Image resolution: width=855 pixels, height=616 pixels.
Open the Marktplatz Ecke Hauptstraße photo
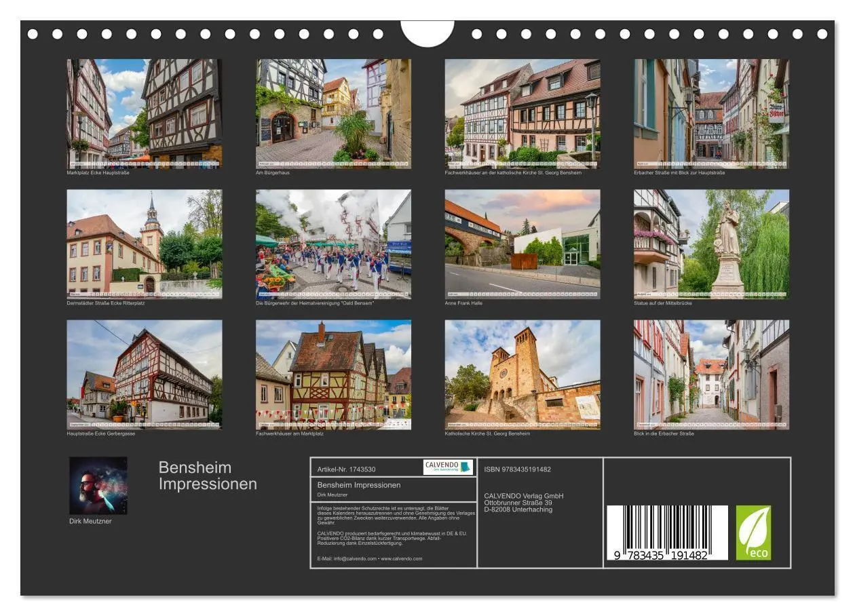[x=145, y=113]
